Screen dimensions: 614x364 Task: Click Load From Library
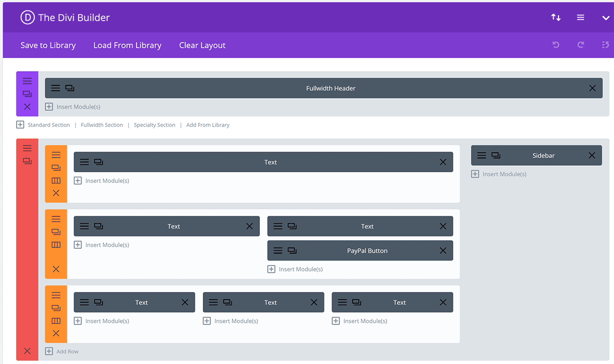(127, 45)
